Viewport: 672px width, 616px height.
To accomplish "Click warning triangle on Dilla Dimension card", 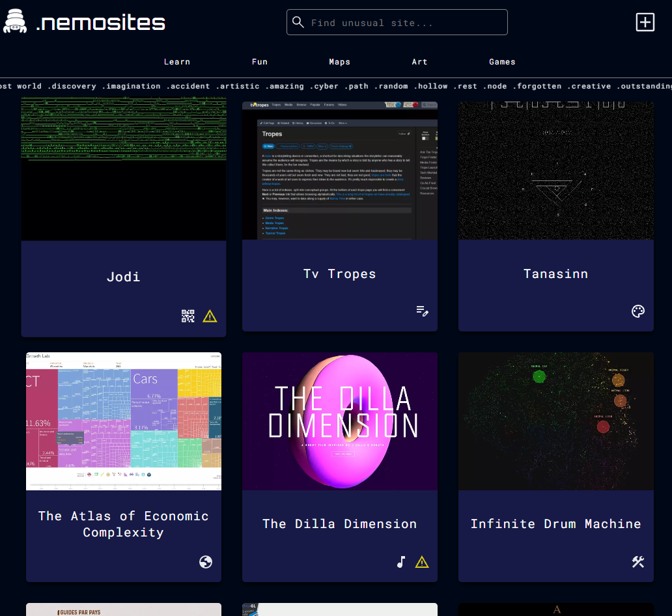I will point(422,562).
